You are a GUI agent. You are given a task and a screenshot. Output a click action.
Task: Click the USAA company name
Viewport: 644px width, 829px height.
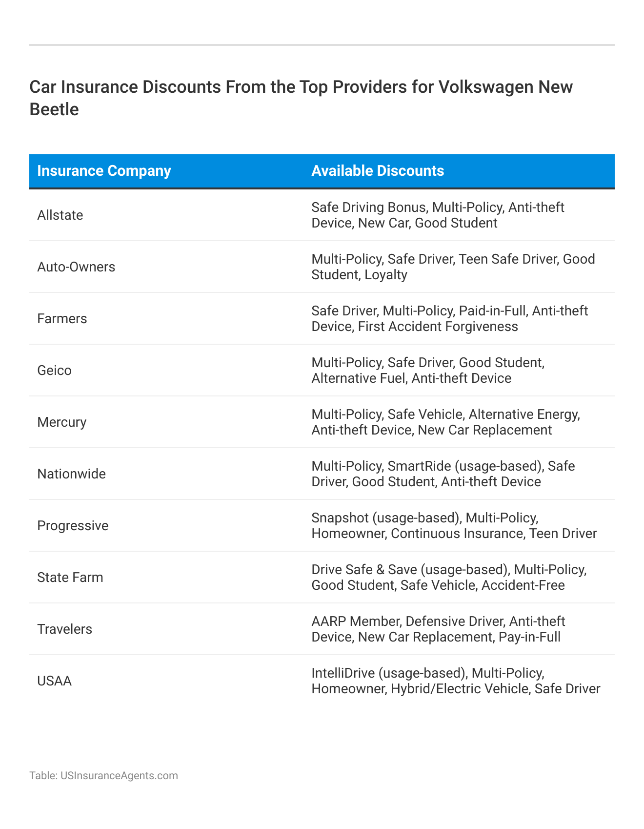point(54,681)
